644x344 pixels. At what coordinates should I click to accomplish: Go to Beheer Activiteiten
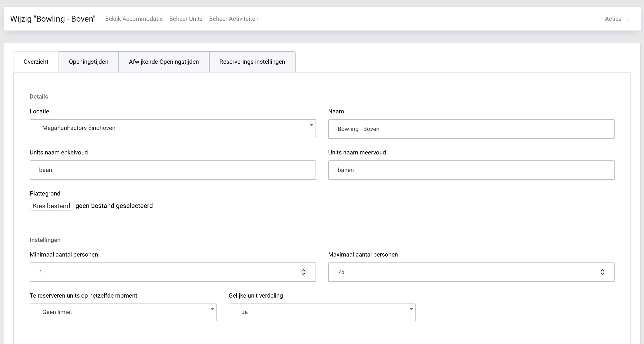coord(234,19)
